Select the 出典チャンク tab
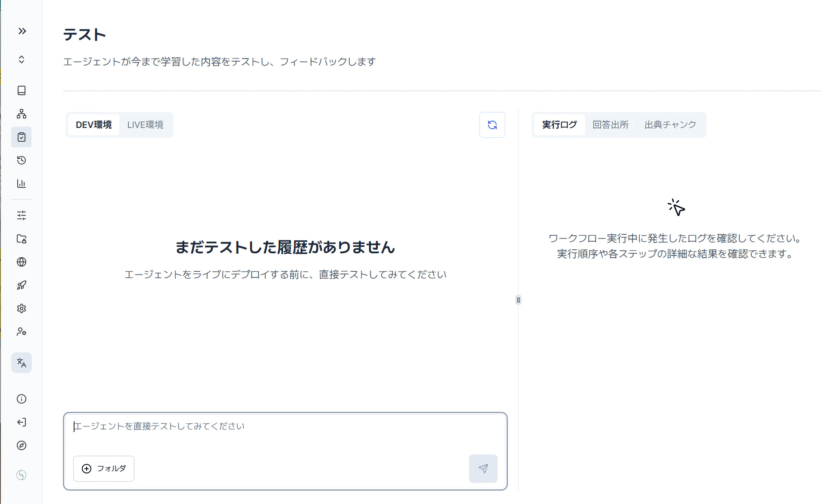The width and height of the screenshot is (834, 504). pyautogui.click(x=670, y=125)
